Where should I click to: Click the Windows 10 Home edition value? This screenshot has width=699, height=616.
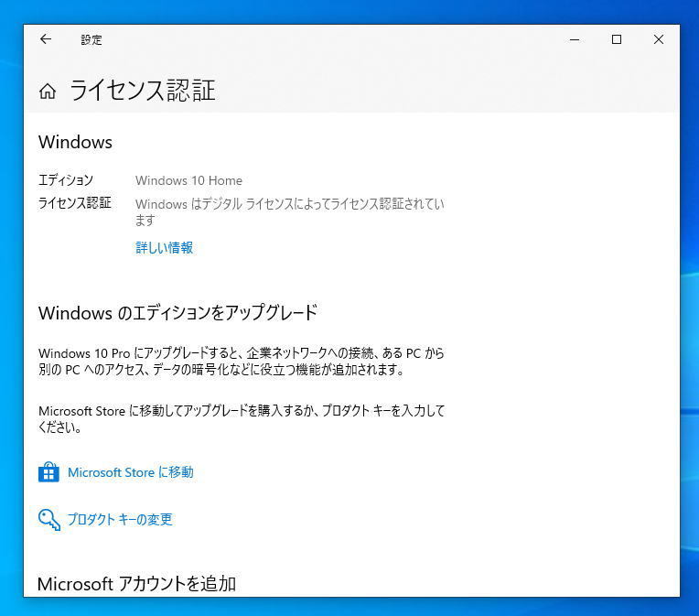[189, 180]
